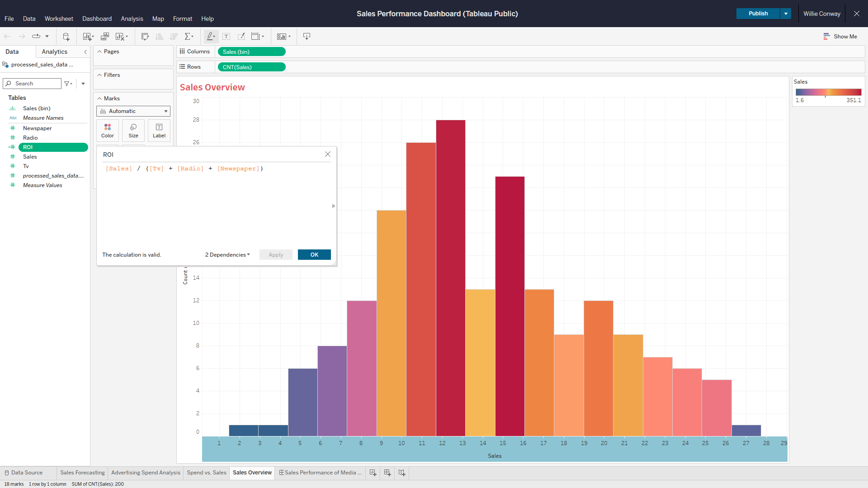The image size is (868, 488).
Task: Click the New Worksheet toolbar icon
Action: pyautogui.click(x=87, y=37)
